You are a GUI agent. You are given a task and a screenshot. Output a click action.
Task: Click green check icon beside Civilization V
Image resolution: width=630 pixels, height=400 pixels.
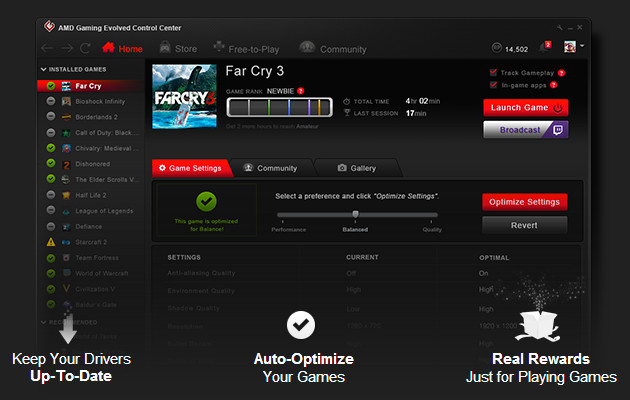(x=51, y=289)
